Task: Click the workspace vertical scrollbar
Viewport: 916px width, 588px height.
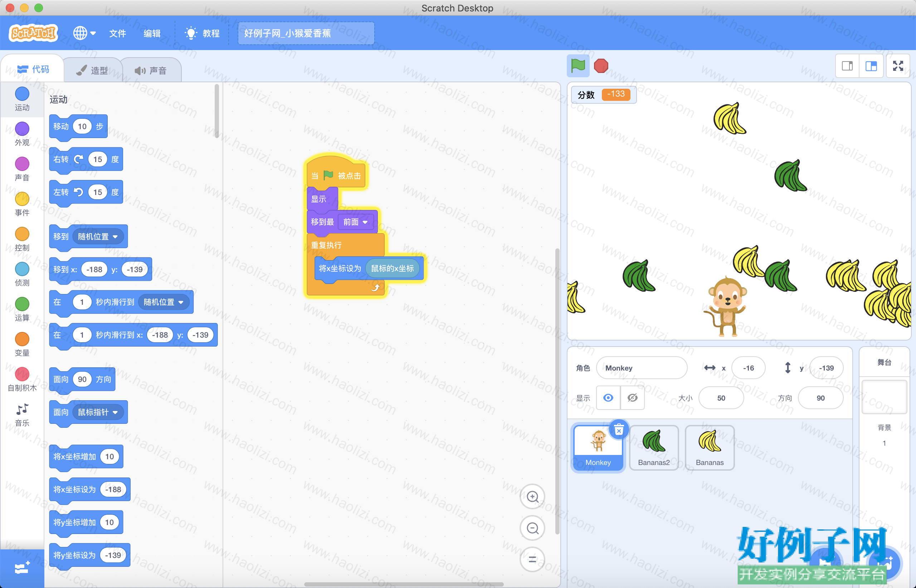Action: click(x=557, y=391)
